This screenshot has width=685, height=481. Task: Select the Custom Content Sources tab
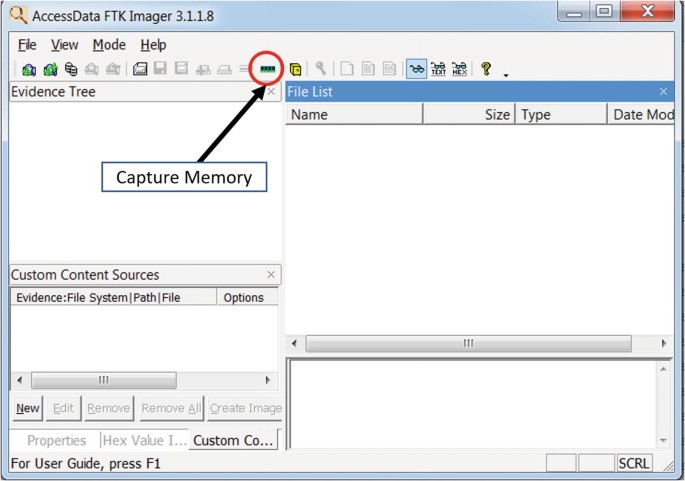coord(233,440)
